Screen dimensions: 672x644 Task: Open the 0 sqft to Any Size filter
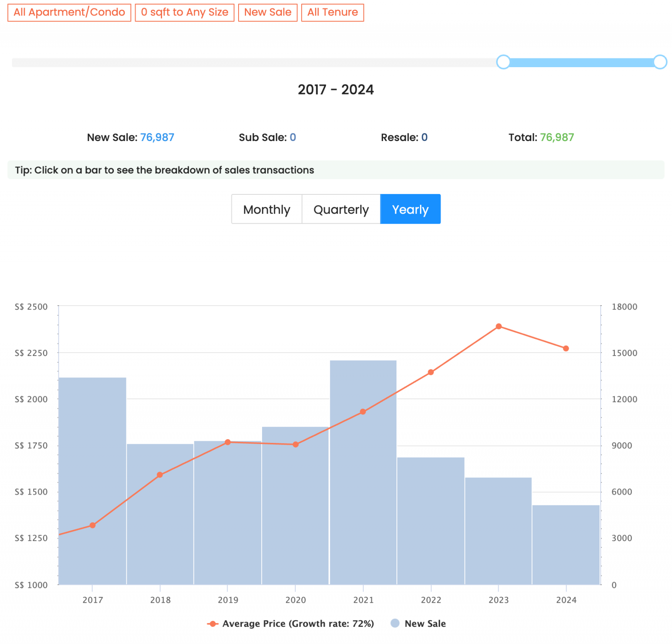click(184, 12)
